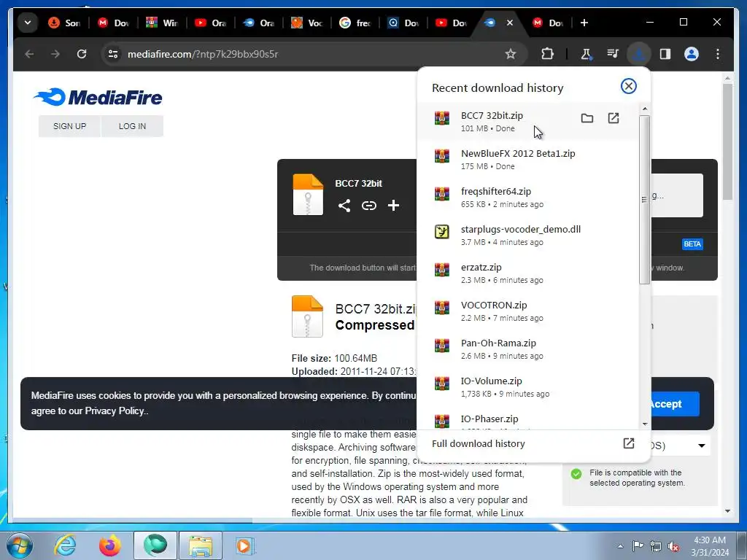Click the SIGN UP button
Image resolution: width=747 pixels, height=560 pixels.
click(69, 126)
